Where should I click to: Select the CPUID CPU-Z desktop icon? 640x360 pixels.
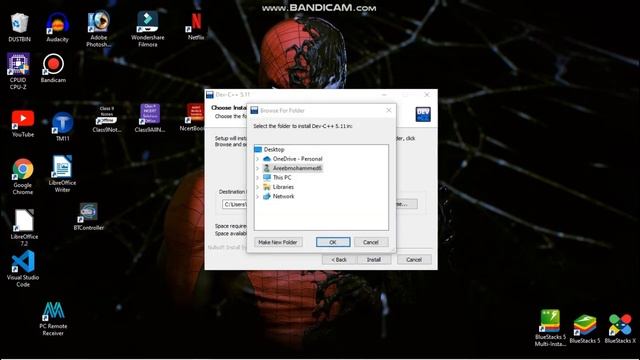tap(18, 71)
